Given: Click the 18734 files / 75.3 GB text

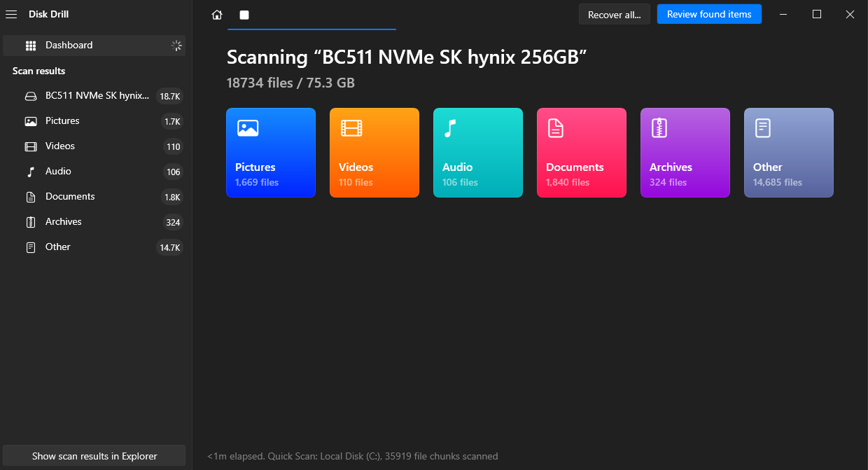Looking at the screenshot, I should tap(290, 83).
